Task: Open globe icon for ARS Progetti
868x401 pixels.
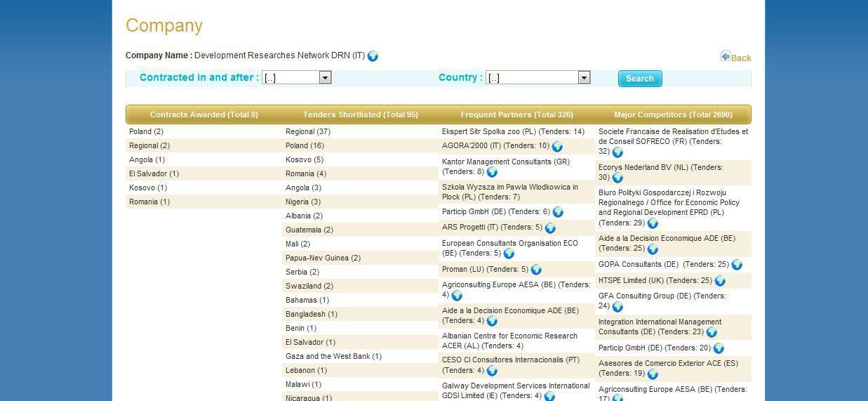Action: (x=550, y=228)
